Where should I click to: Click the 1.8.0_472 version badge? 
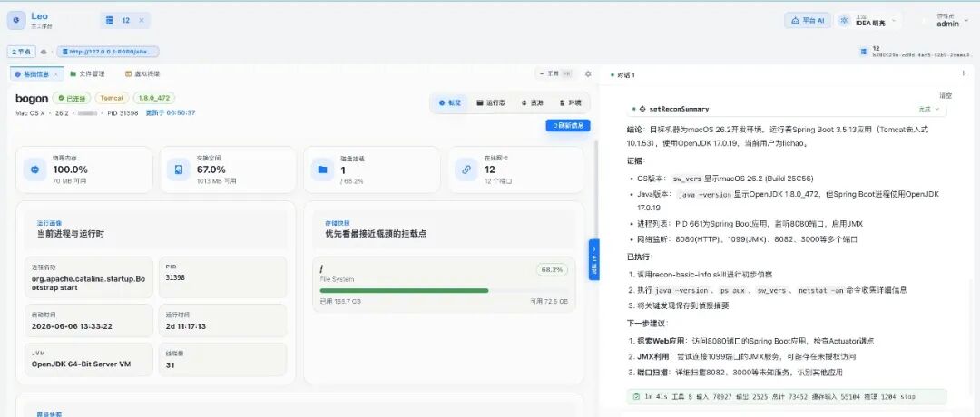pyautogui.click(x=153, y=98)
